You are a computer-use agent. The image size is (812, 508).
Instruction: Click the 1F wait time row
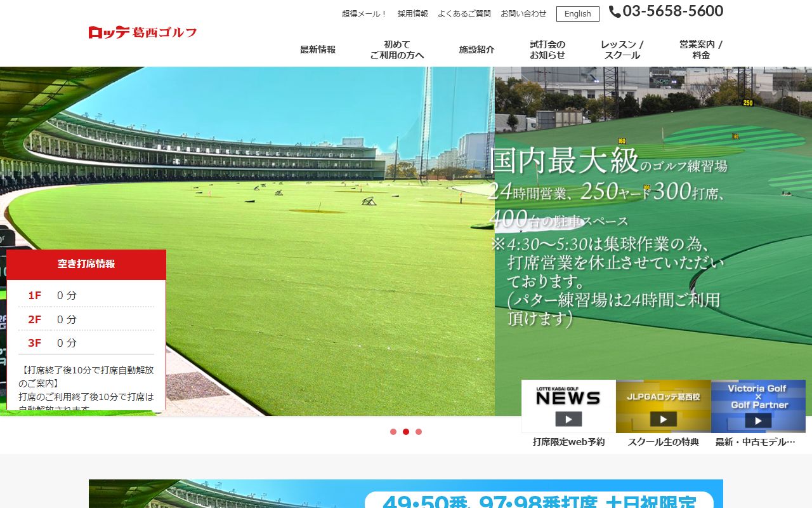tap(86, 295)
